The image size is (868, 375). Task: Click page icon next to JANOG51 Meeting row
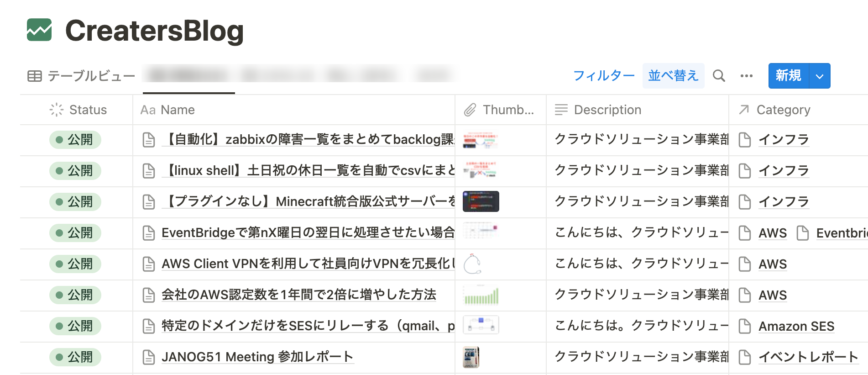pos(149,357)
